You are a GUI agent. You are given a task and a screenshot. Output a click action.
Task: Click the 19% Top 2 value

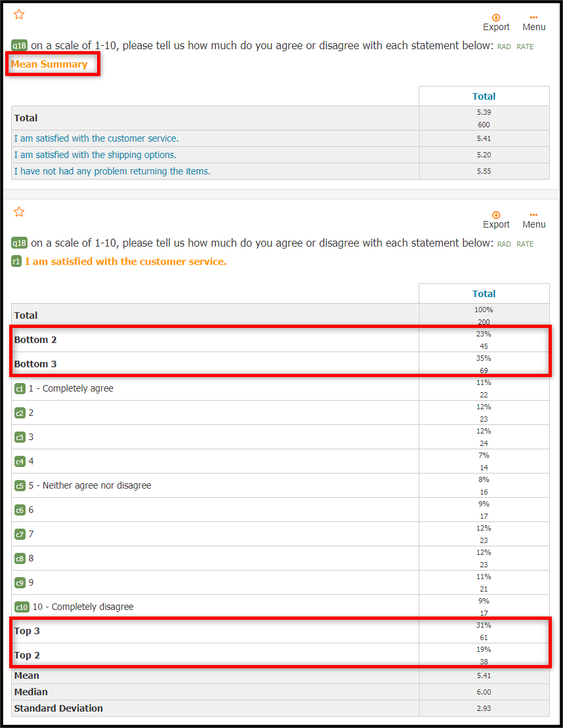tap(484, 649)
